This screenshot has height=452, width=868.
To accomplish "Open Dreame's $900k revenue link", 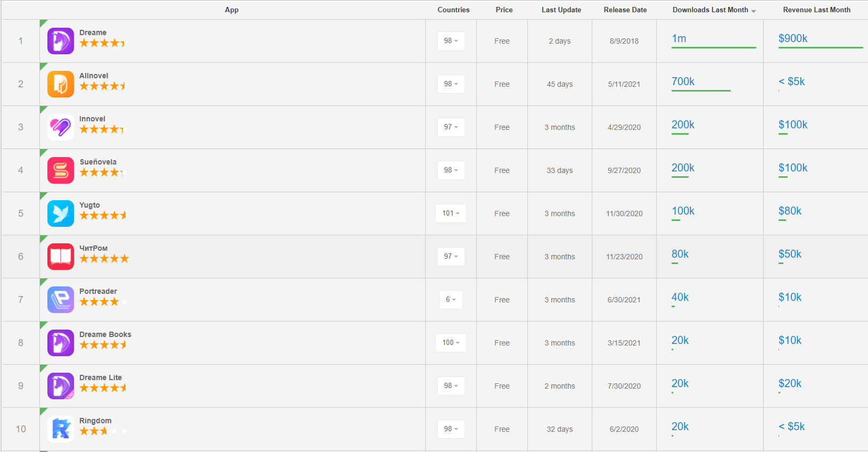I will coord(792,38).
